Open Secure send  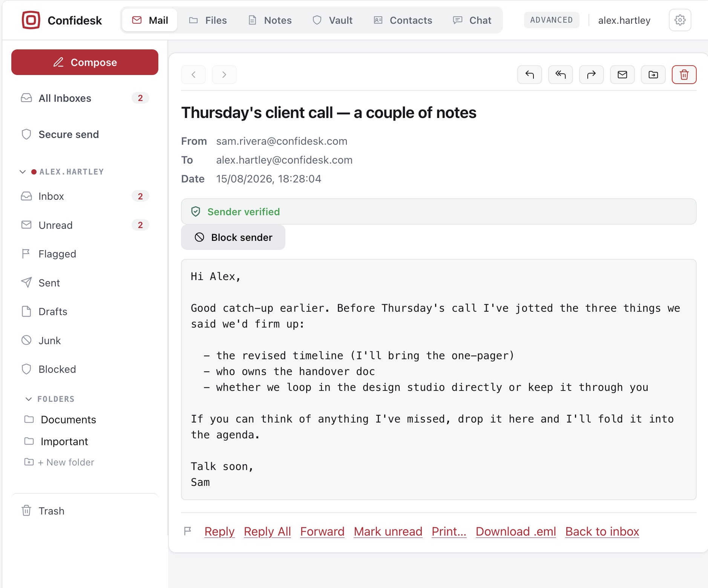85,135
